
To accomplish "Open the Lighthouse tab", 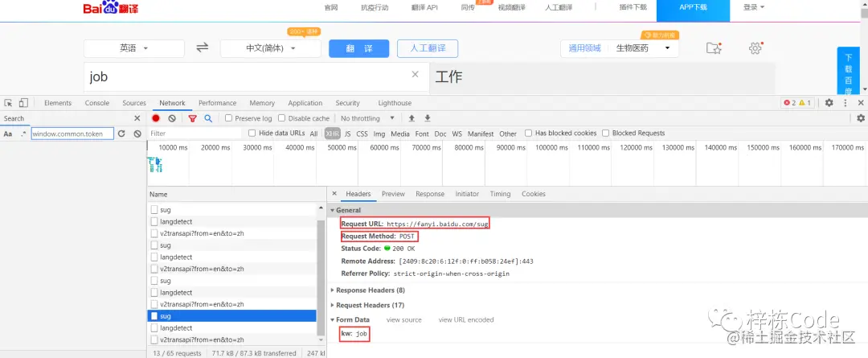I will (395, 103).
